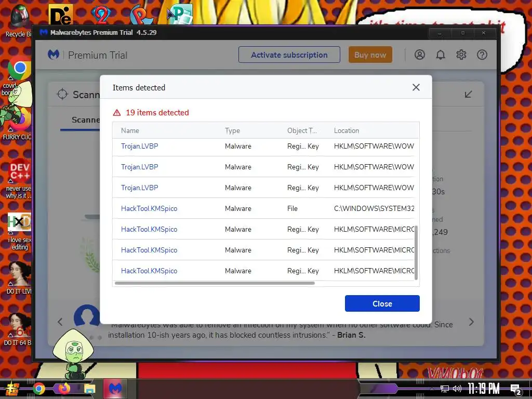Screen dimensions: 532x399
Task: Open notifications bell icon
Action: pos(441,55)
